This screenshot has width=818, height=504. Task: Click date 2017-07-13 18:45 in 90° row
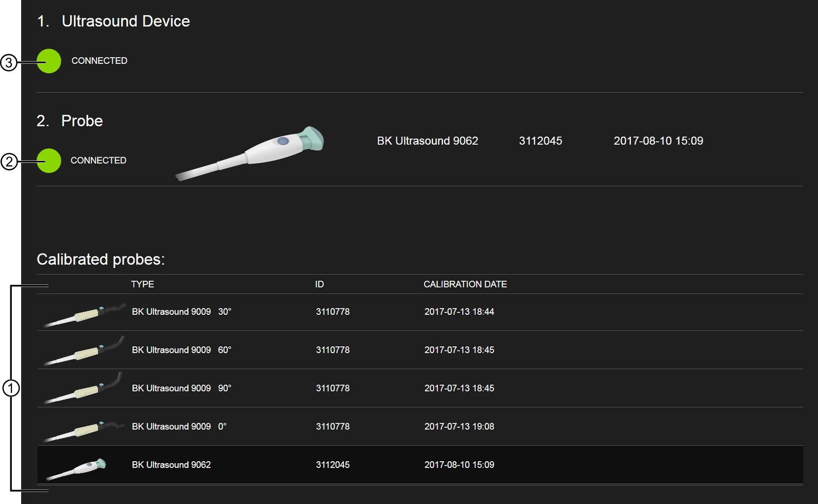click(459, 388)
